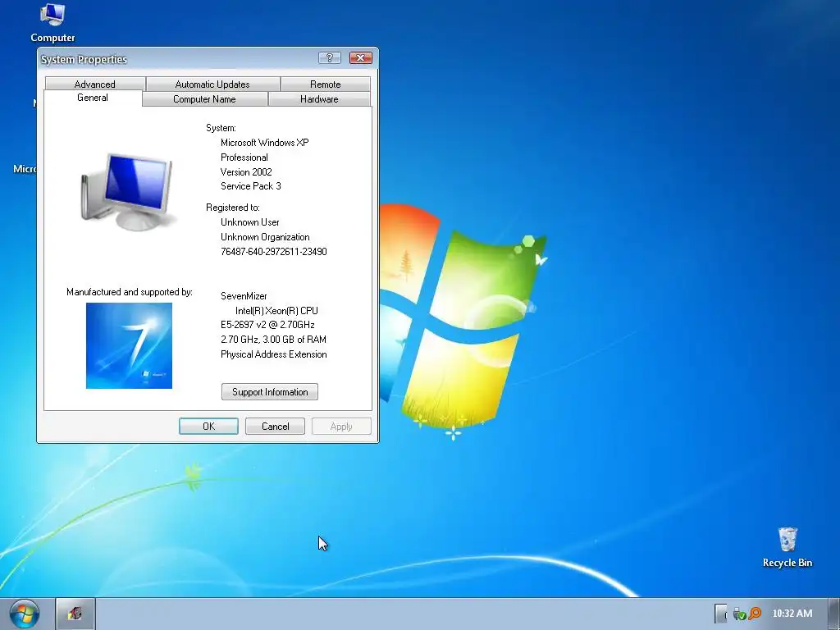840x630 pixels.
Task: Dismiss dialog with Cancel button
Action: [275, 427]
